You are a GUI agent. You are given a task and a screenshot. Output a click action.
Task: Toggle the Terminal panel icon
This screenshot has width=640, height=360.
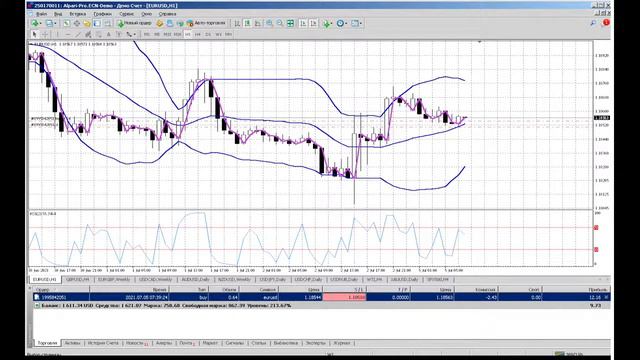(x=97, y=23)
